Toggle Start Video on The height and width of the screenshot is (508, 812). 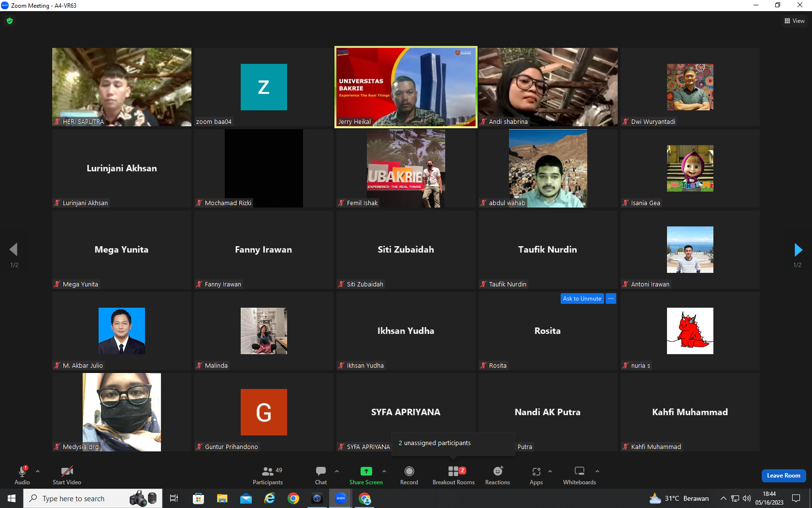pyautogui.click(x=67, y=476)
